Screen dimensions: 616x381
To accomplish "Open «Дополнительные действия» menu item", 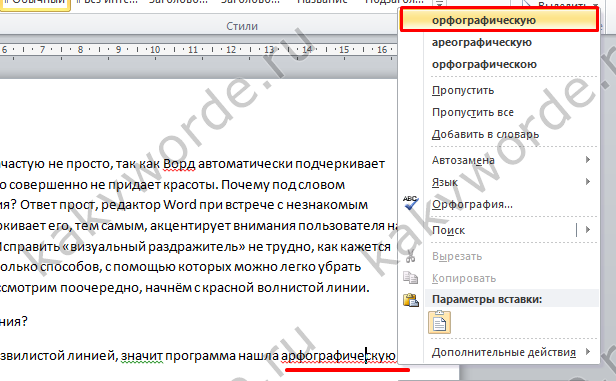I will pyautogui.click(x=504, y=352).
